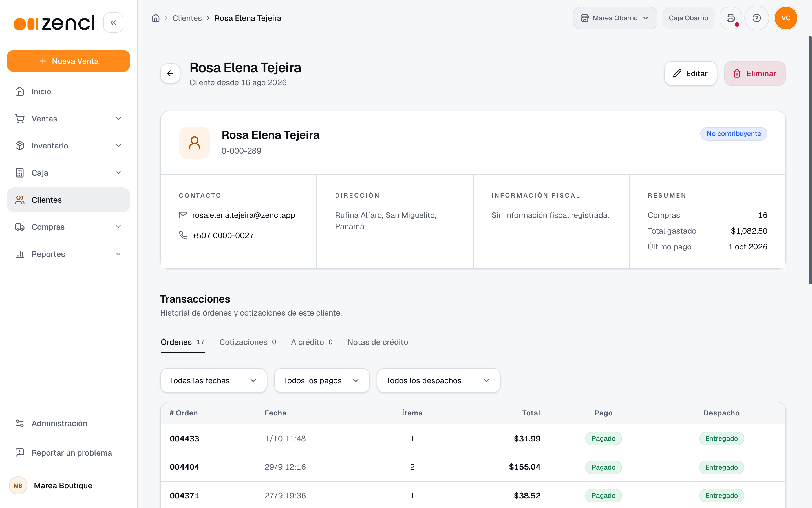Expand the Ventas menu chevron
Image resolution: width=812 pixels, height=508 pixels.
click(x=118, y=119)
